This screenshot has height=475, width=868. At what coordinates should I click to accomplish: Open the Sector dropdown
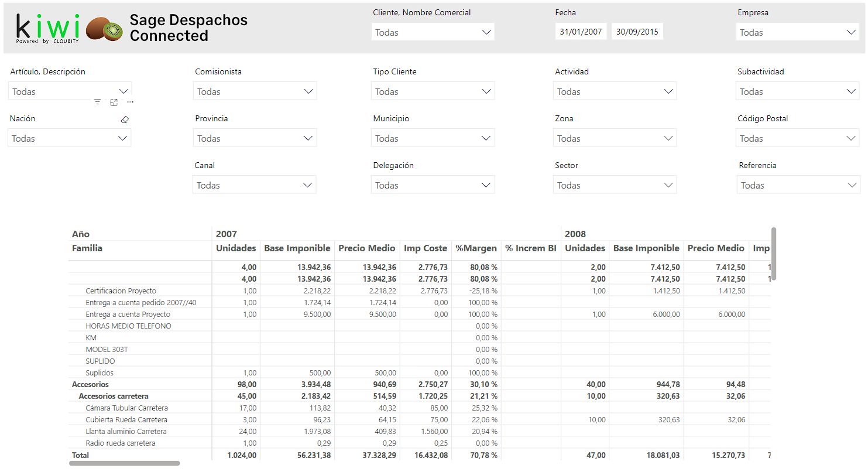[615, 185]
